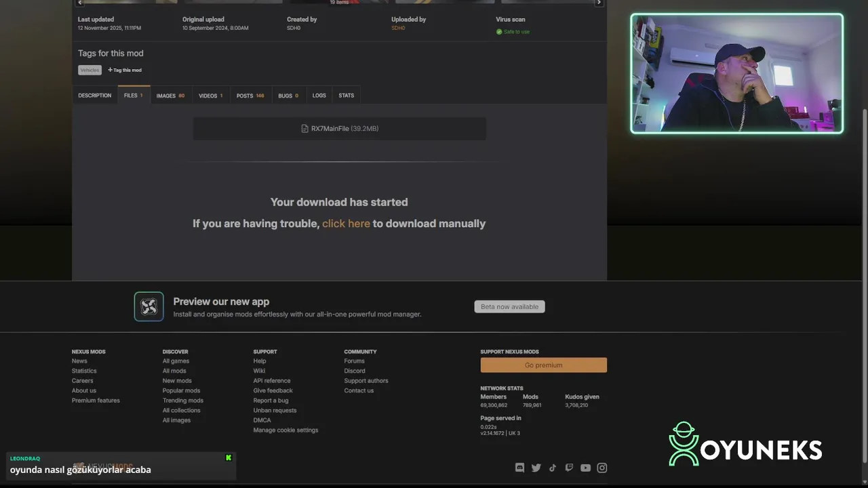Screen dimensions: 868x488
Task: Open the Forums community link
Action: click(x=354, y=361)
